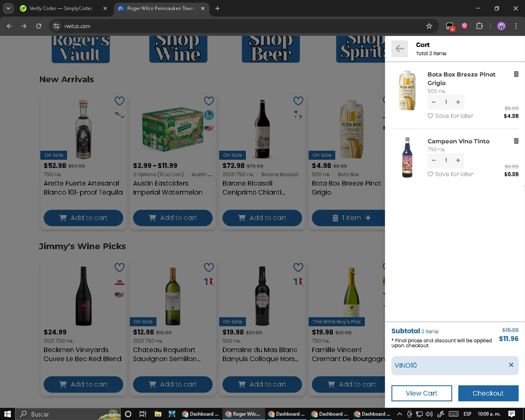Add Arette Fuerte Artesanal Tequila to cart
The image size is (525, 420).
83,218
